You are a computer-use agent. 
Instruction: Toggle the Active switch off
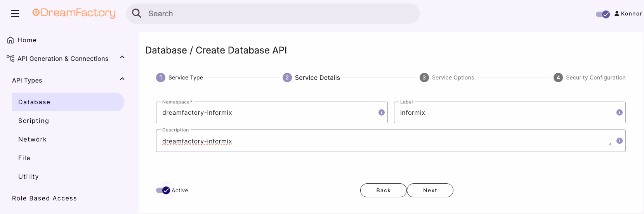tap(163, 190)
